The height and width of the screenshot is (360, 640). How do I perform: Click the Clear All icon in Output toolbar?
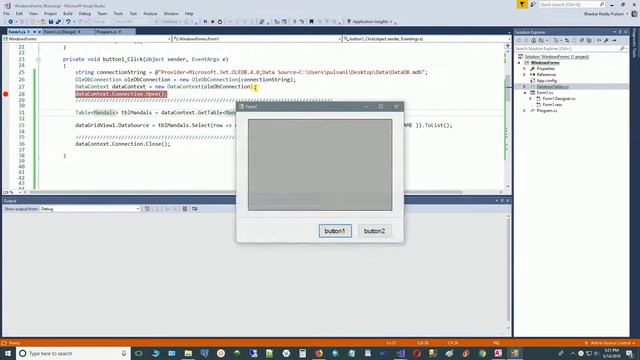(185, 209)
